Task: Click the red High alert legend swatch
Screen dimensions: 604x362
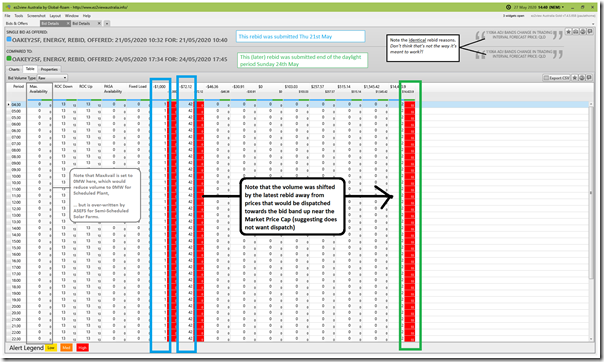Action: click(82, 348)
